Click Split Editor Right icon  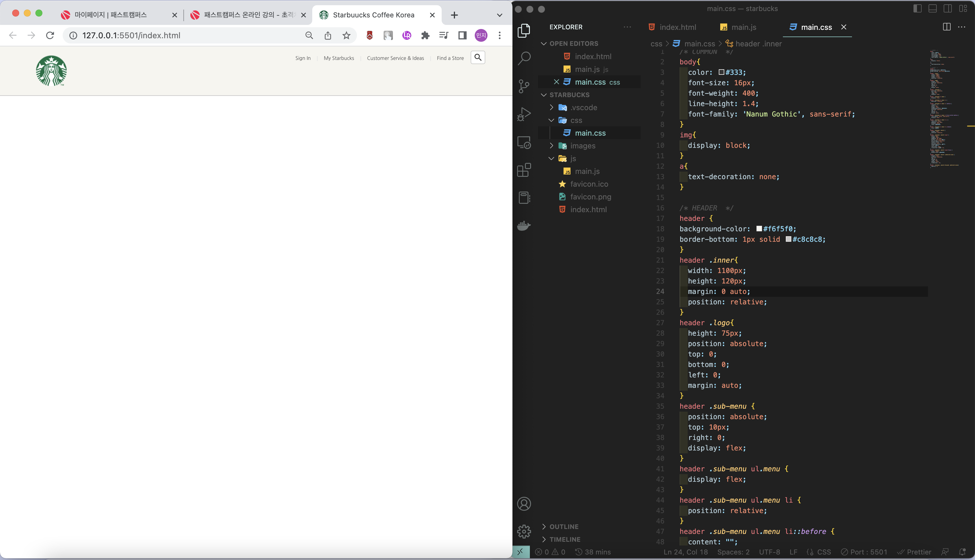pos(947,27)
